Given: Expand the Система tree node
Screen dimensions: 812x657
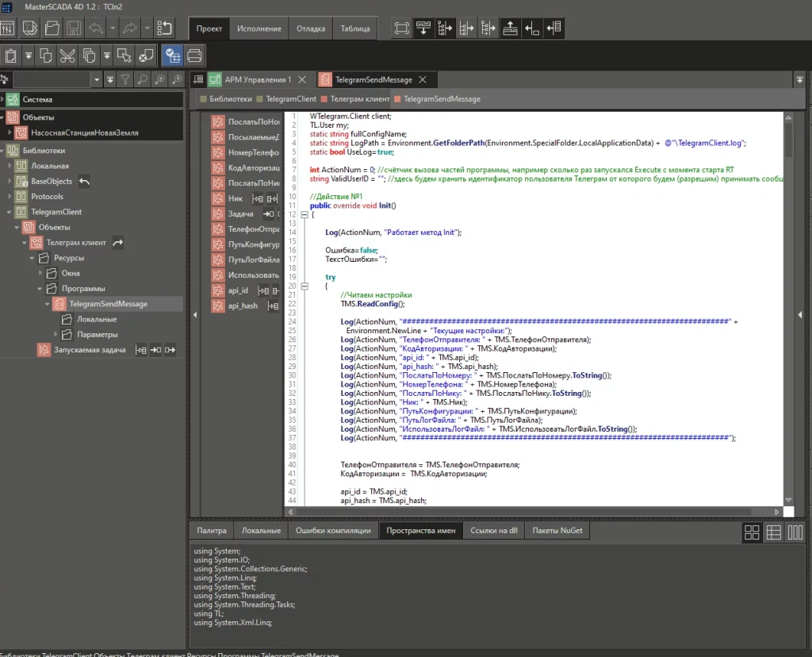Looking at the screenshot, I should [4, 100].
